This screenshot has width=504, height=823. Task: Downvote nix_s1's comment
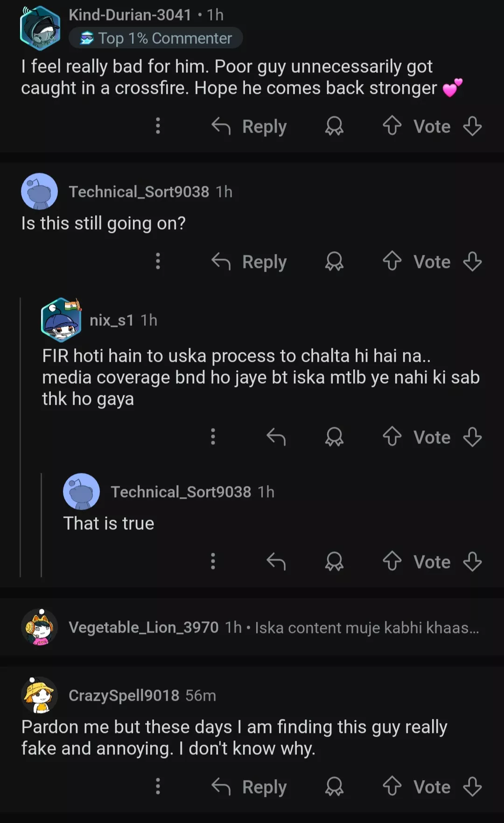tap(472, 437)
